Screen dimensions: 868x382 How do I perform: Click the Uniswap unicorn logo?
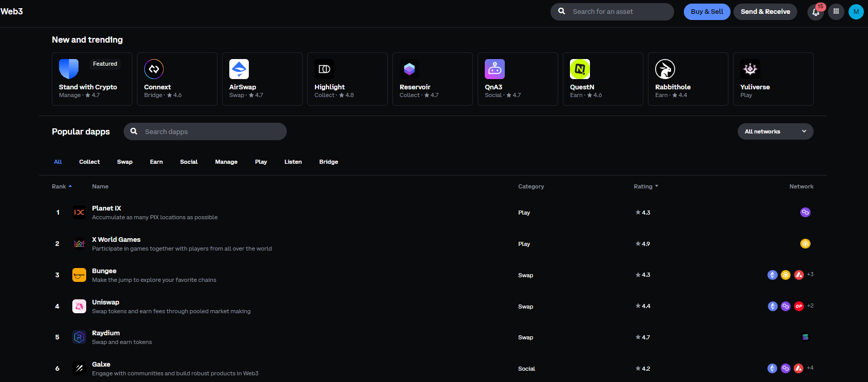click(x=79, y=307)
